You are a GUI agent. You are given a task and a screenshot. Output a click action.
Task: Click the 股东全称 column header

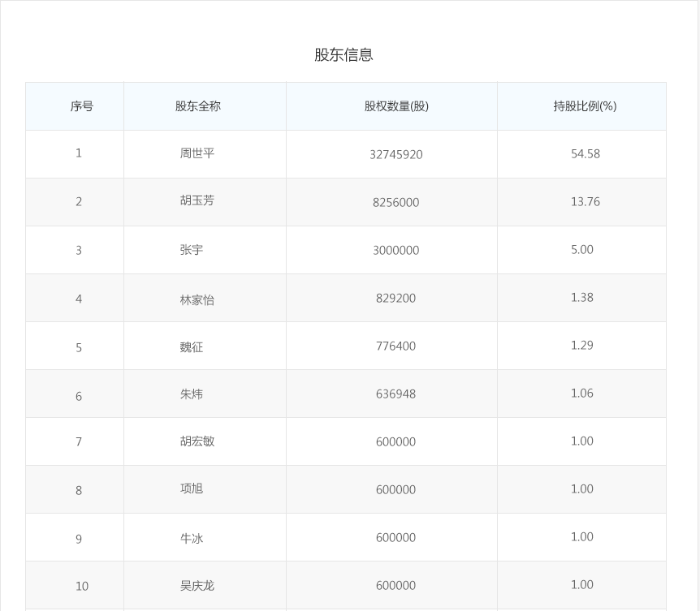[x=197, y=106]
